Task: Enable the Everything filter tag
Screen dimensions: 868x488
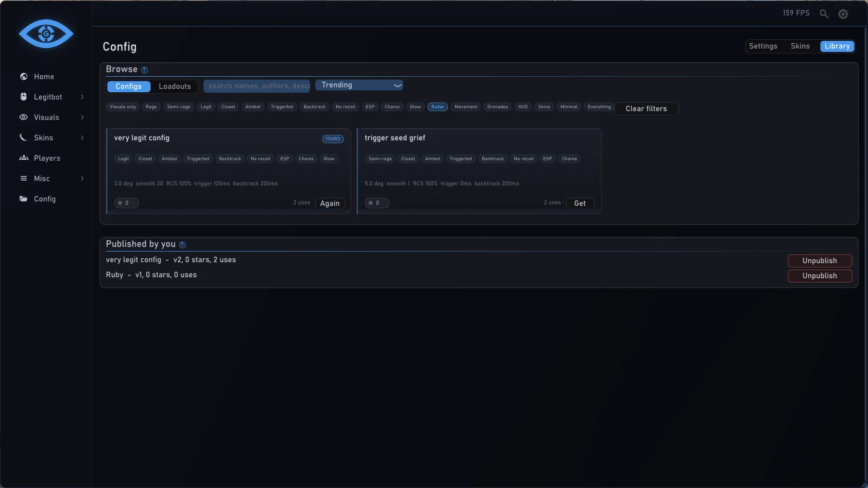Action: (x=599, y=107)
